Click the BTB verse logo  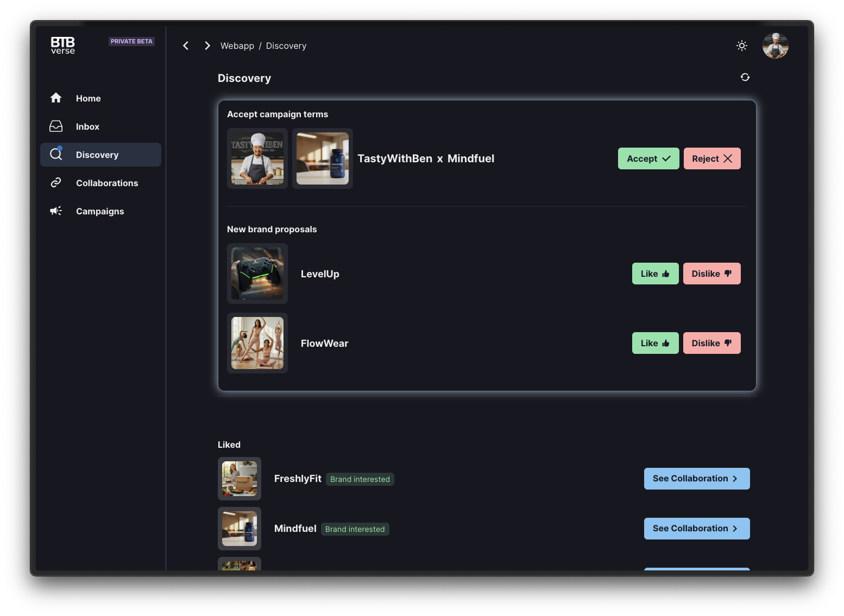tap(62, 46)
